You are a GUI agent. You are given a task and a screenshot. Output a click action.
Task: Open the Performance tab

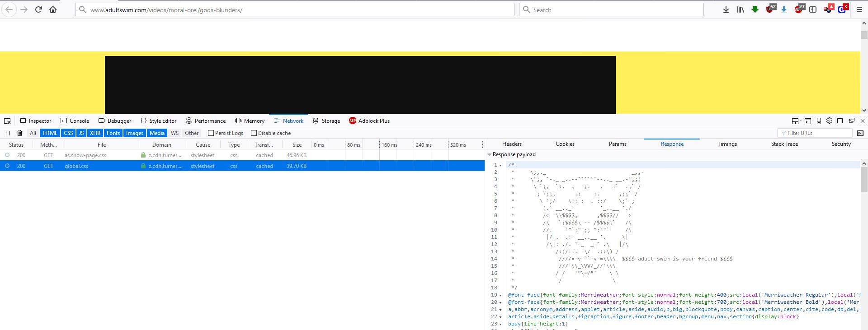(x=206, y=121)
